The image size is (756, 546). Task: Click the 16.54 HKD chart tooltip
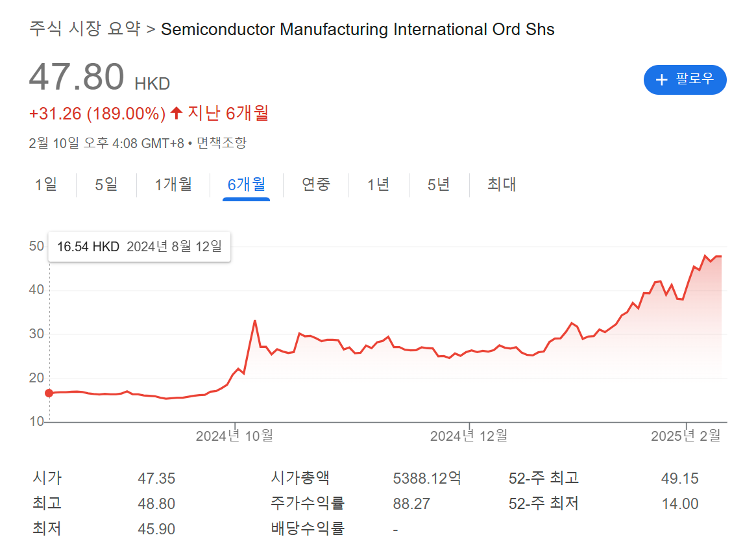coord(140,247)
